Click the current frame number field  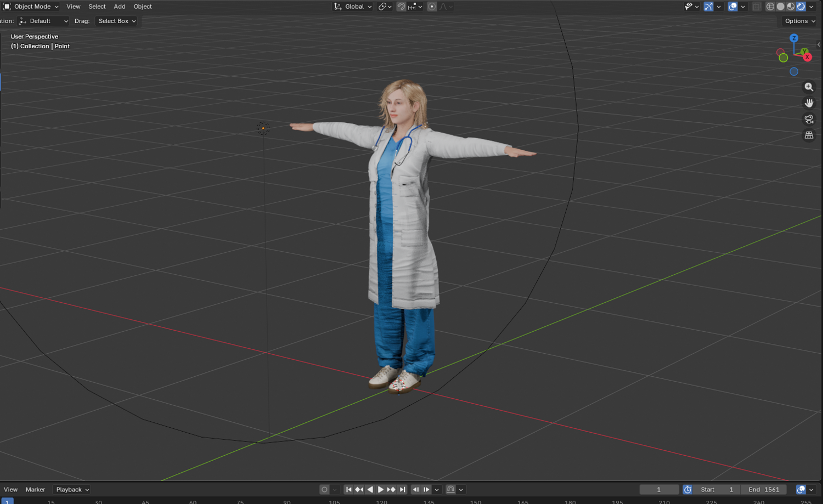point(659,490)
